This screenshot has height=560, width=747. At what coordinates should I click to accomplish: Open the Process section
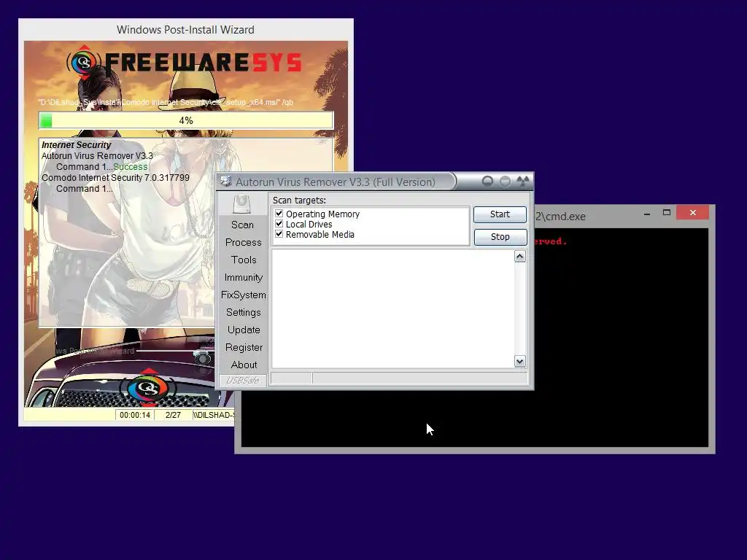244,242
